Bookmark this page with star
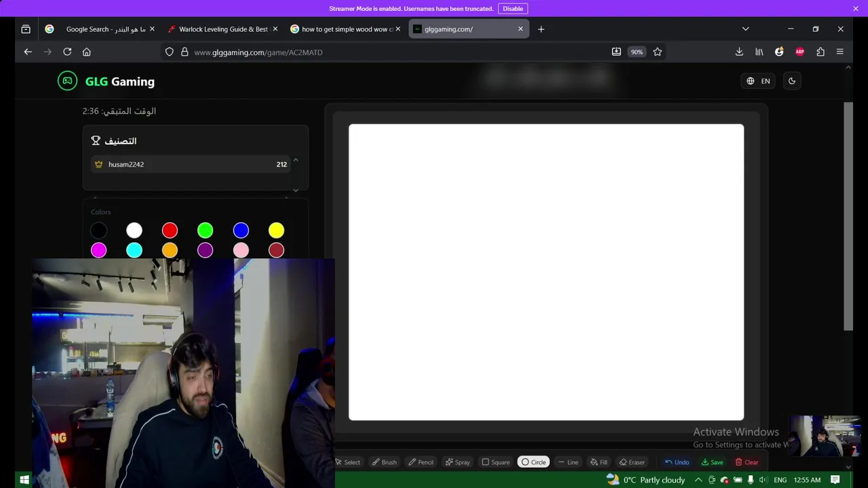 657,52
